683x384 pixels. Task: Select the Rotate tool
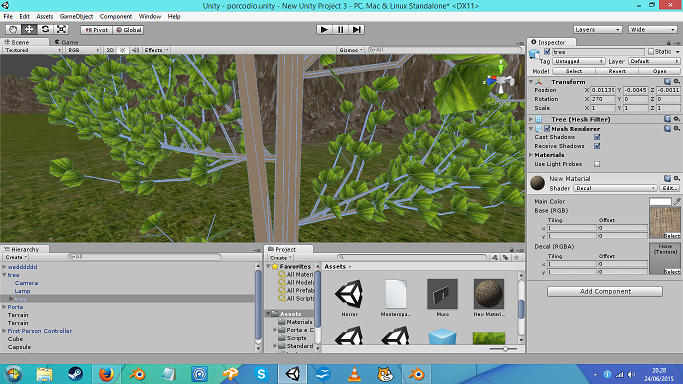click(x=45, y=30)
